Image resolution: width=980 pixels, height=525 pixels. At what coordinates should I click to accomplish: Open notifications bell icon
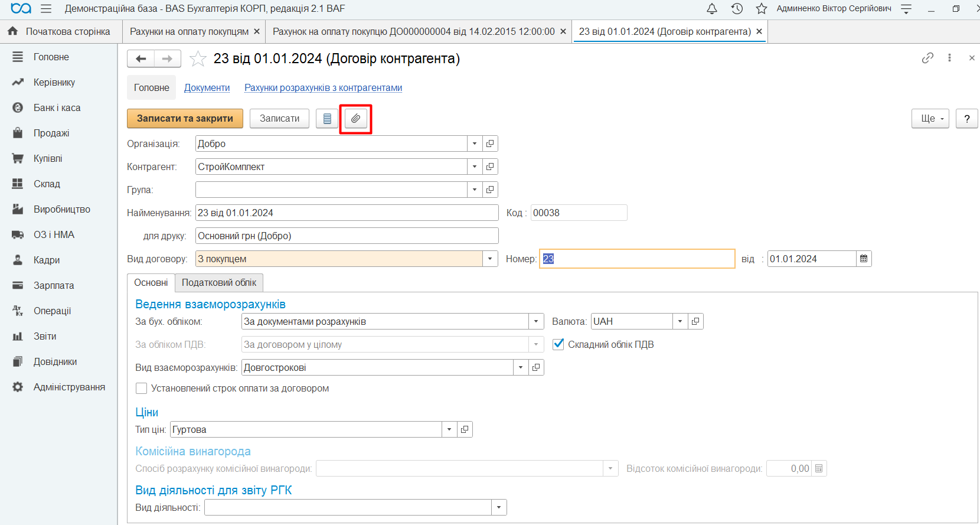[x=712, y=9]
